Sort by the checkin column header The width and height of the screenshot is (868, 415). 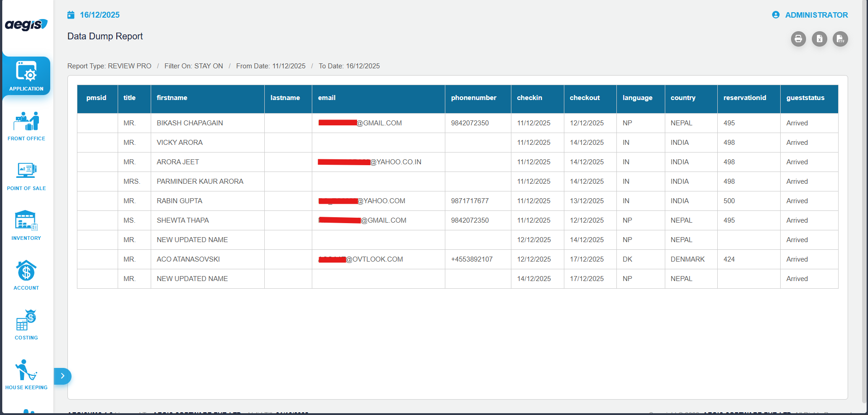529,98
